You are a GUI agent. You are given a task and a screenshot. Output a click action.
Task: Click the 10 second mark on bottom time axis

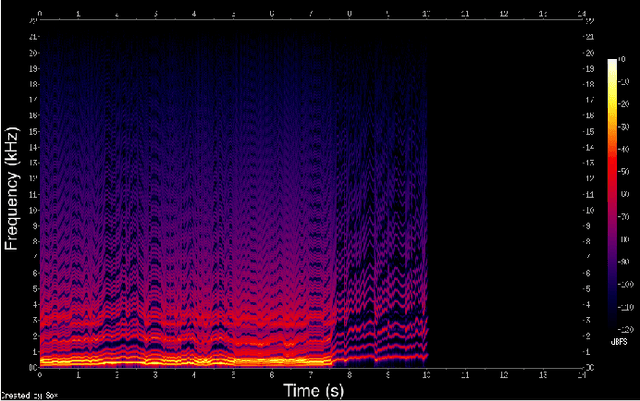[426, 374]
